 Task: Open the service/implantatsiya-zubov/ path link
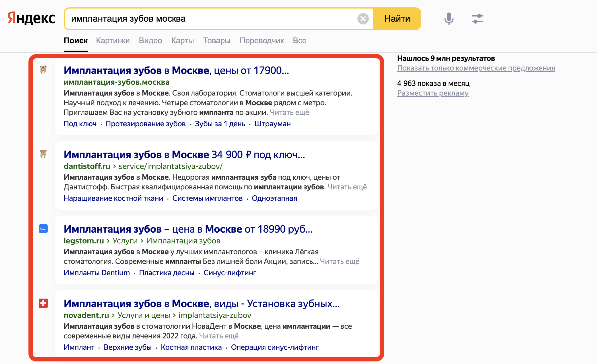pyautogui.click(x=170, y=166)
